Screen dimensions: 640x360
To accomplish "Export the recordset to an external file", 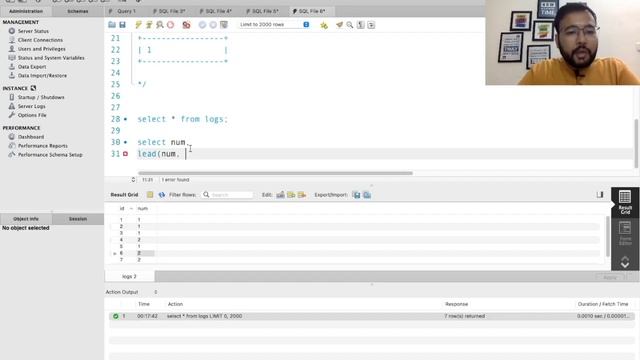I will click(x=357, y=195).
